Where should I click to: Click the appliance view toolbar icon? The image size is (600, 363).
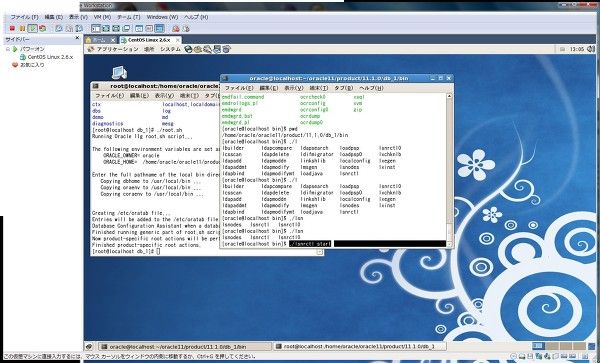(x=149, y=28)
